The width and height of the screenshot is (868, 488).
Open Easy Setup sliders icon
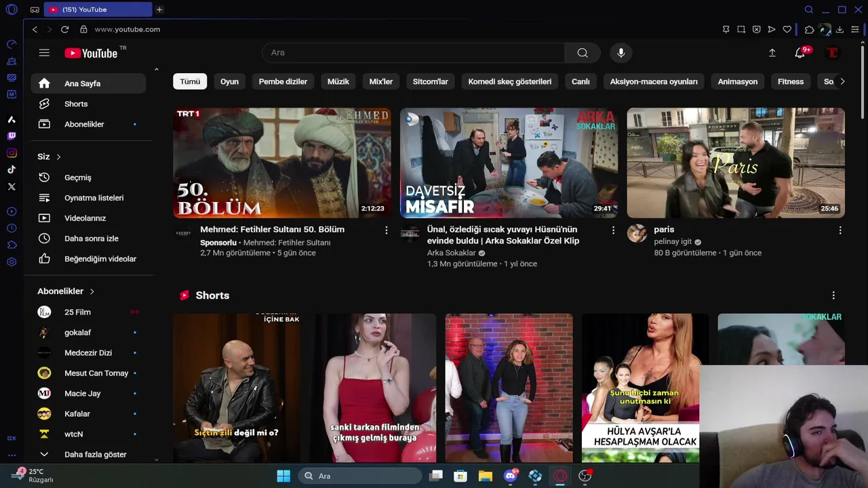[855, 29]
